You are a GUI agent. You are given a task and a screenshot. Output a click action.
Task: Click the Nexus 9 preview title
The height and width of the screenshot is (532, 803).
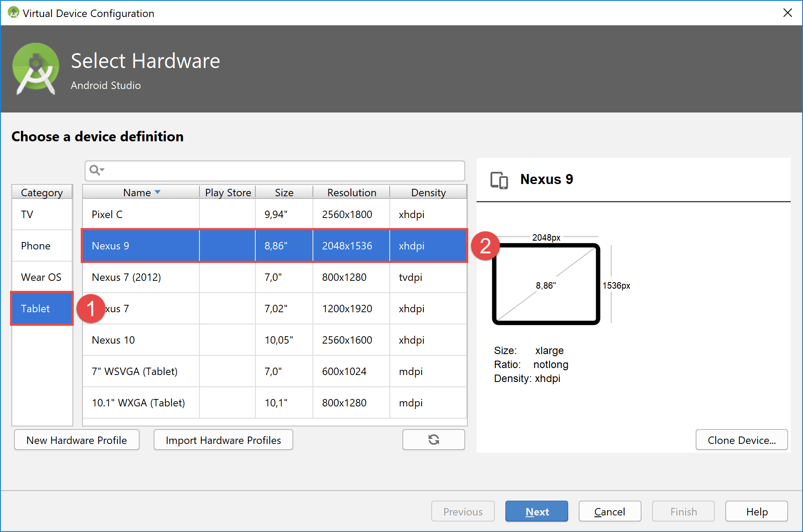pos(546,179)
